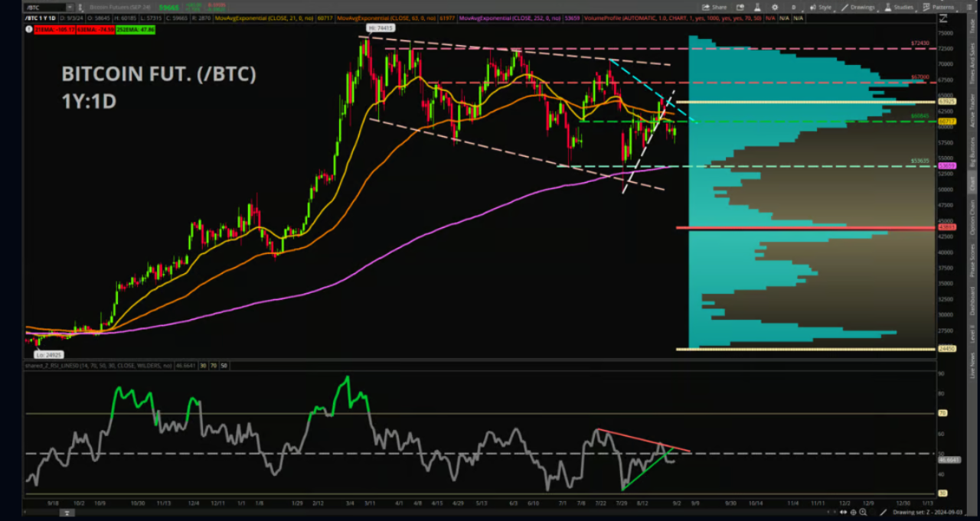Expand the /BTC symbol dropdown arrow
The height and width of the screenshot is (521, 980).
[x=70, y=7]
